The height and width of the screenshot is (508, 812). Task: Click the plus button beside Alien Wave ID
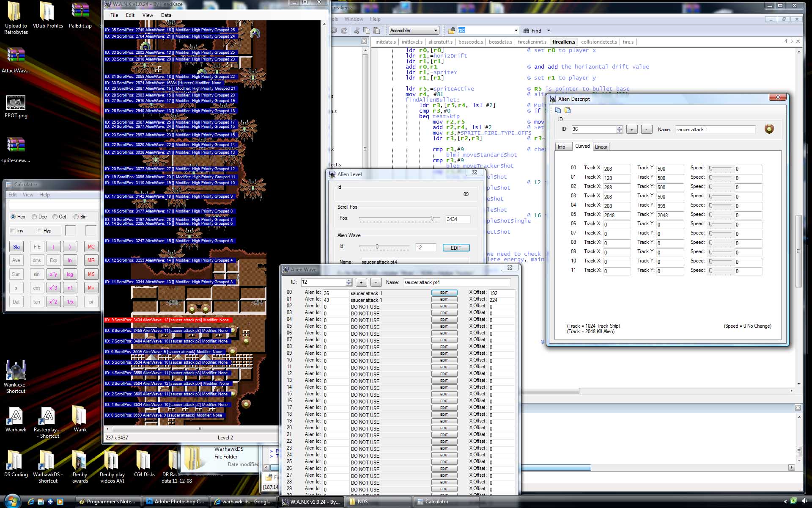click(x=361, y=282)
